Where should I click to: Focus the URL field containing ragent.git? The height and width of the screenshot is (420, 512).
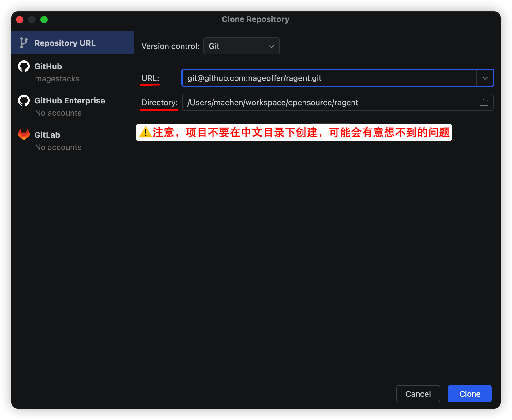329,78
